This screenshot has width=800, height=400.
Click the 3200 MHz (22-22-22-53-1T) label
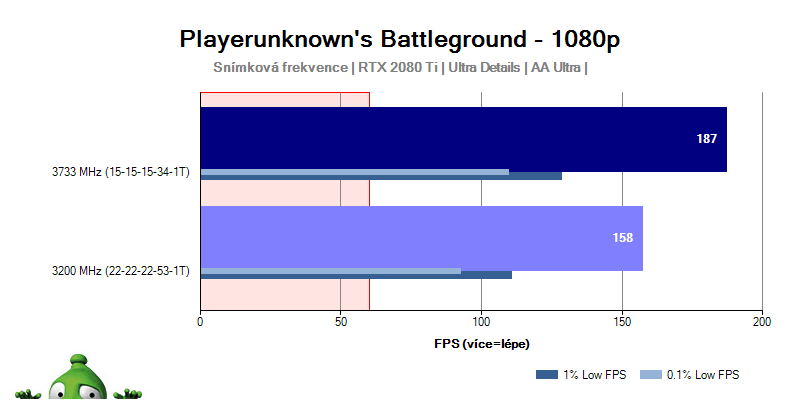pos(120,271)
